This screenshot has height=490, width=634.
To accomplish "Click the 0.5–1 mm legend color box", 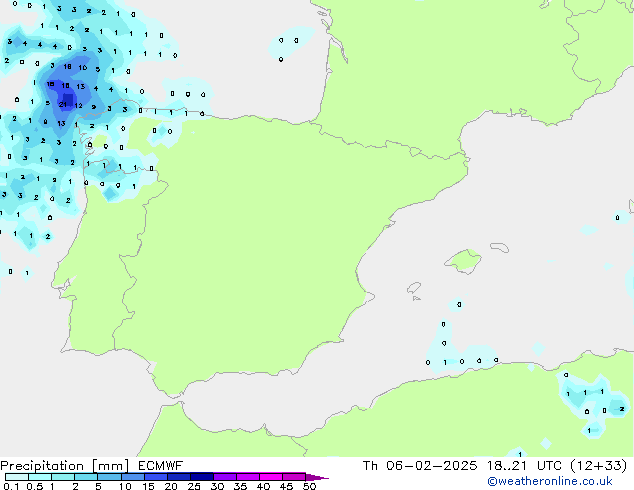I will 40,477.
